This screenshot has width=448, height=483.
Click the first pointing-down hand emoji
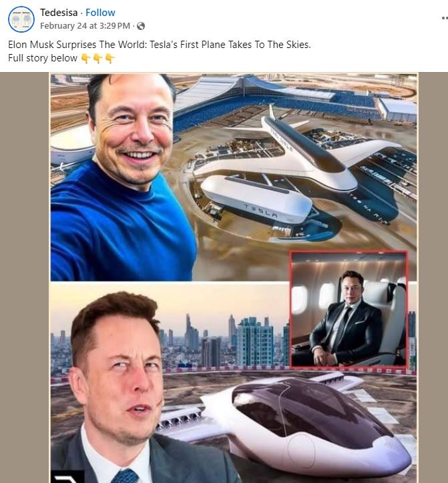(x=85, y=58)
